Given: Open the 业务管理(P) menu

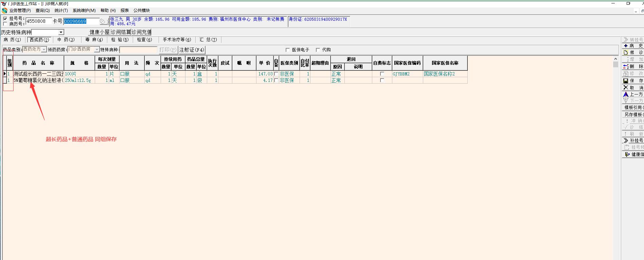Looking at the screenshot, I should (x=20, y=11).
